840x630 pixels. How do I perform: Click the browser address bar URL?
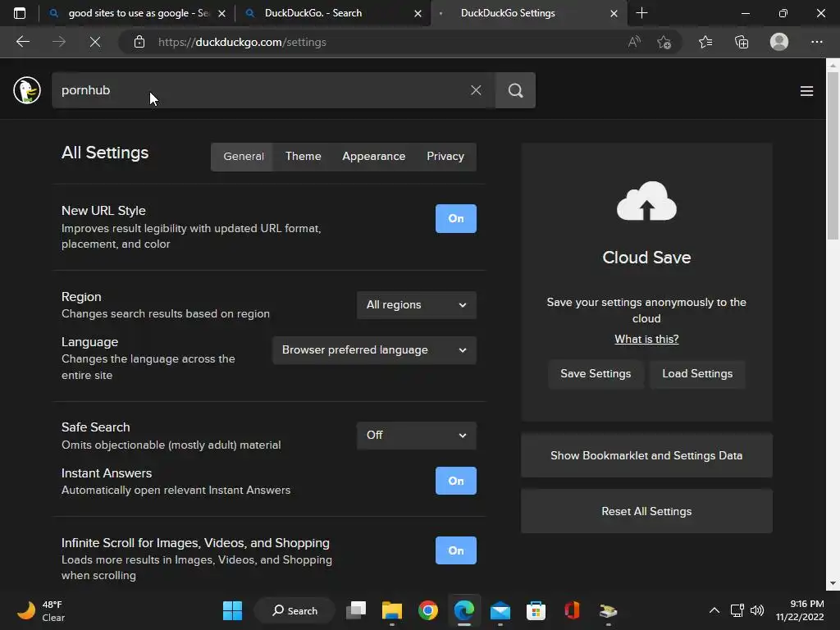[242, 42]
